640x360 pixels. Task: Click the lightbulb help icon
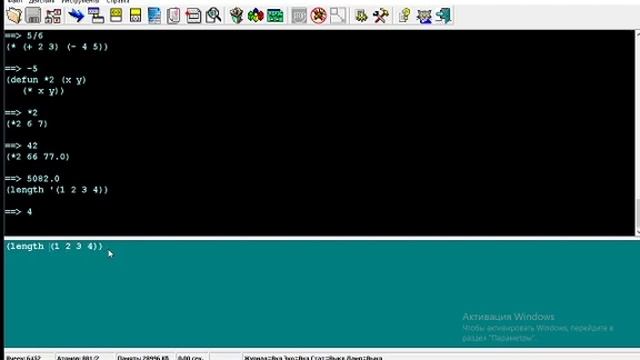(404, 16)
